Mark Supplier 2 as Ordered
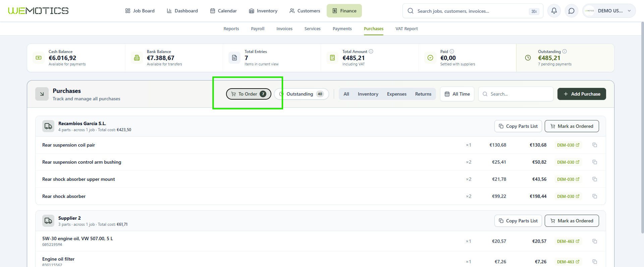Image resolution: width=644 pixels, height=267 pixels. (x=572, y=221)
